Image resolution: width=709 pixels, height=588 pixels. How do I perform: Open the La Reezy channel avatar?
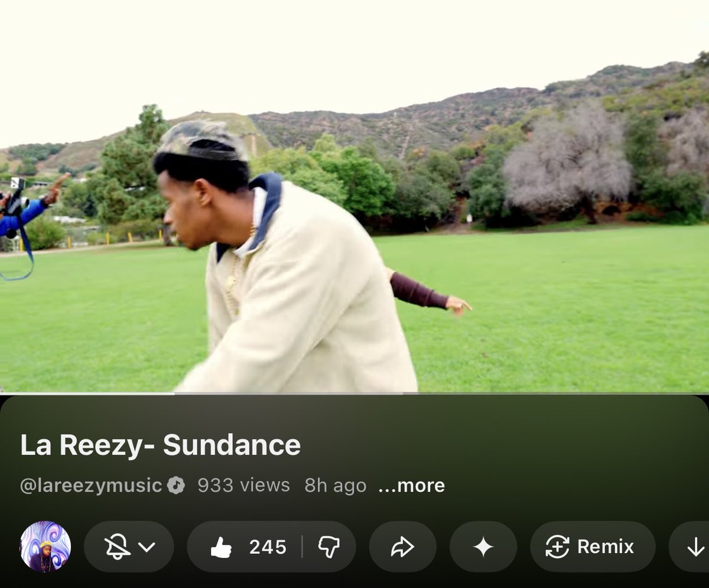point(45,547)
